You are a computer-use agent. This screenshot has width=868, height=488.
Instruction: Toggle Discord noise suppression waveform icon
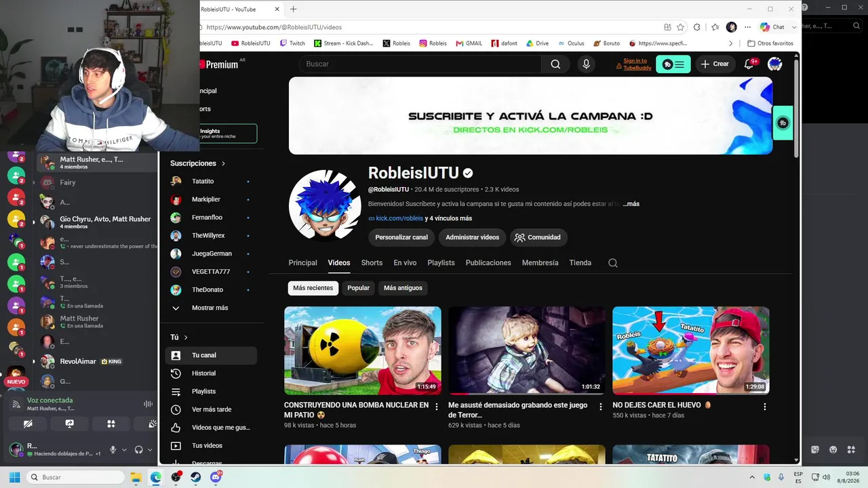pos(148,404)
